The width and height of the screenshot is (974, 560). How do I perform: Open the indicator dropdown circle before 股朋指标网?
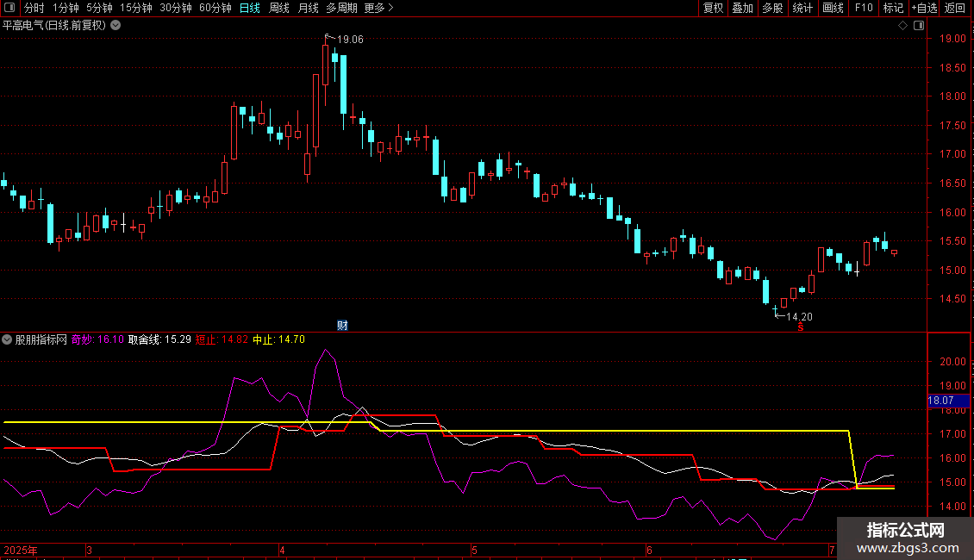(x=7, y=339)
